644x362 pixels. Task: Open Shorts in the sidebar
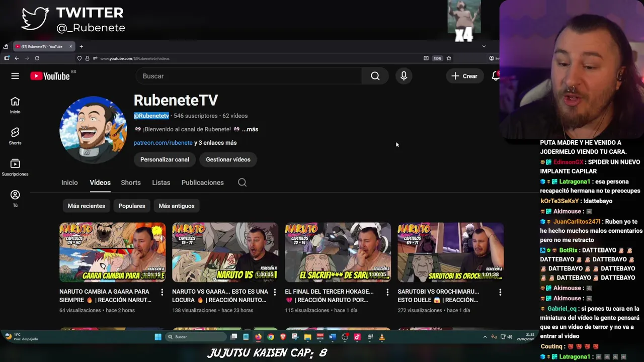15,136
